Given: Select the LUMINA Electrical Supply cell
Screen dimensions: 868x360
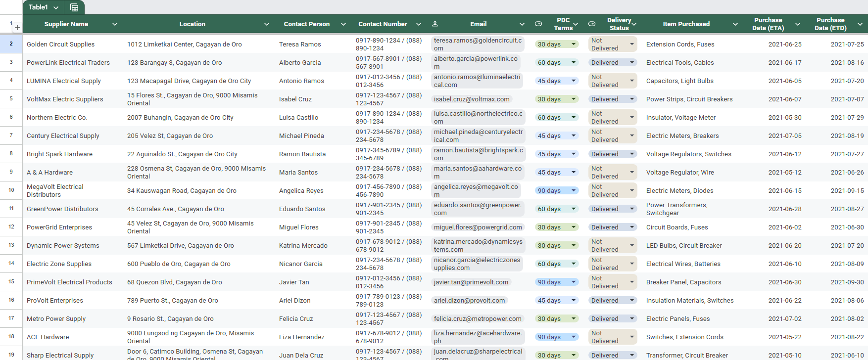Looking at the screenshot, I should [x=73, y=81].
